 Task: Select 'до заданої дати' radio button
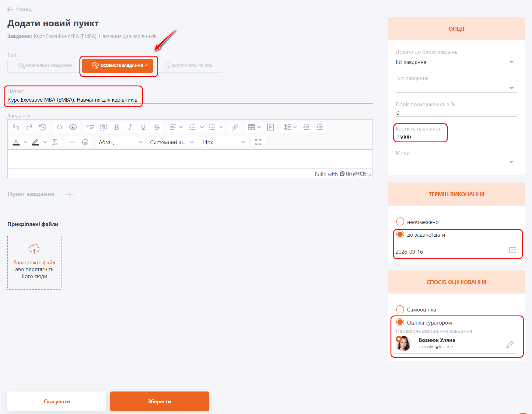pos(400,235)
